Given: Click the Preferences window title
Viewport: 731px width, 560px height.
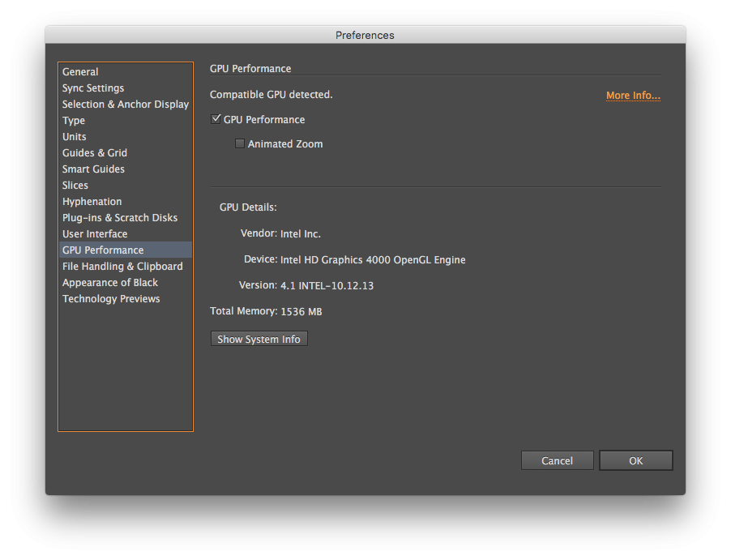Looking at the screenshot, I should click(365, 35).
